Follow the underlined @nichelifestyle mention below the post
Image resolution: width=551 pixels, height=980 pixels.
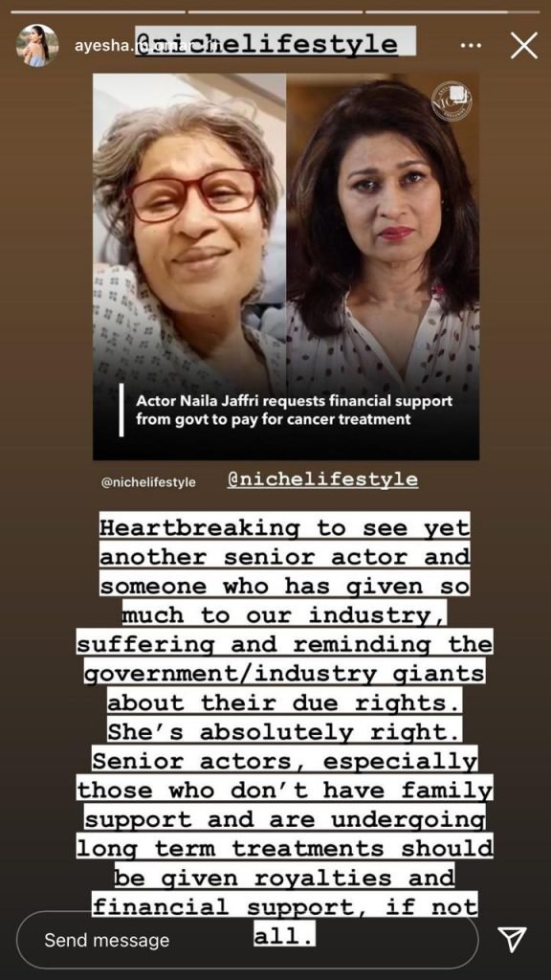click(323, 479)
